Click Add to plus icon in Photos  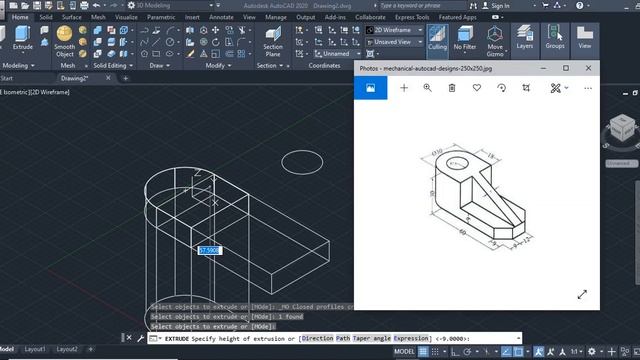tap(404, 88)
